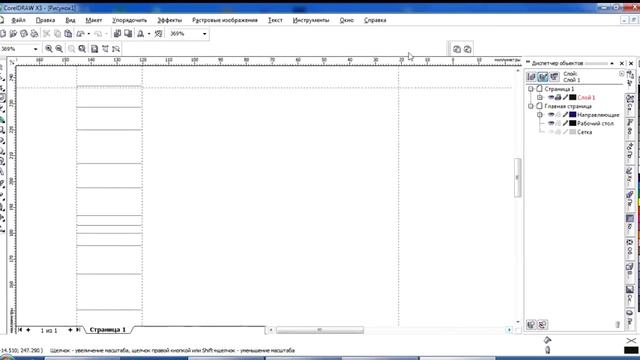Open the standard toolbar zoom level dropdown
640x360 pixels.
pos(204,34)
